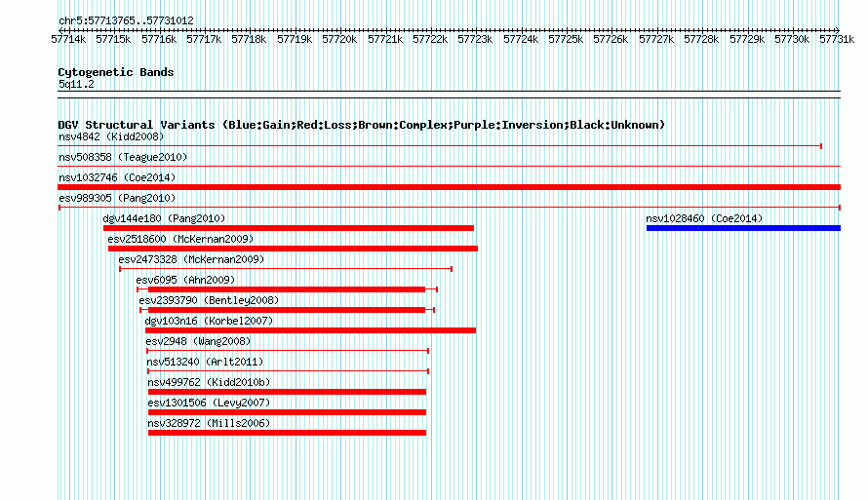Click the 57724k ruler tick label

521,39
